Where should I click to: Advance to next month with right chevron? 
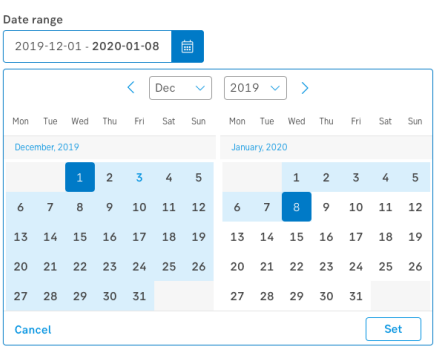305,88
